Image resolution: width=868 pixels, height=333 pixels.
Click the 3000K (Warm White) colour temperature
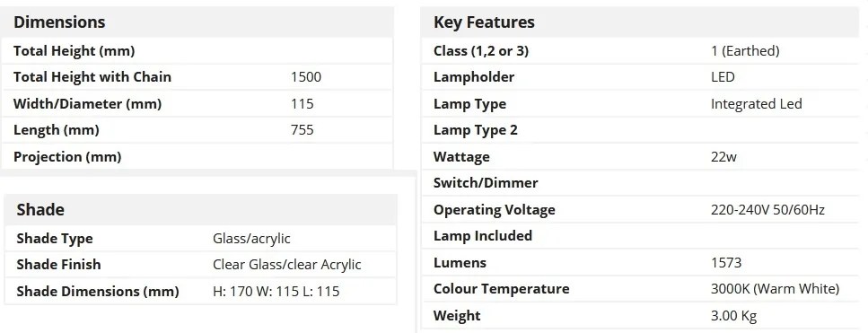coord(775,289)
